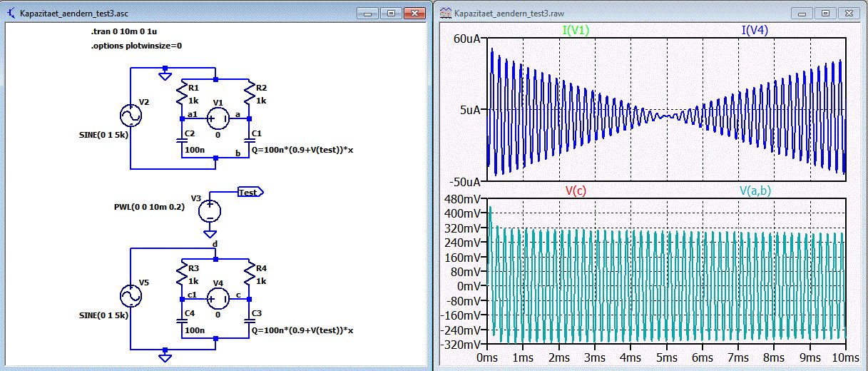Viewport: 868px width, 371px height.
Task: Click the V(a,b) trace label
Action: [x=755, y=191]
